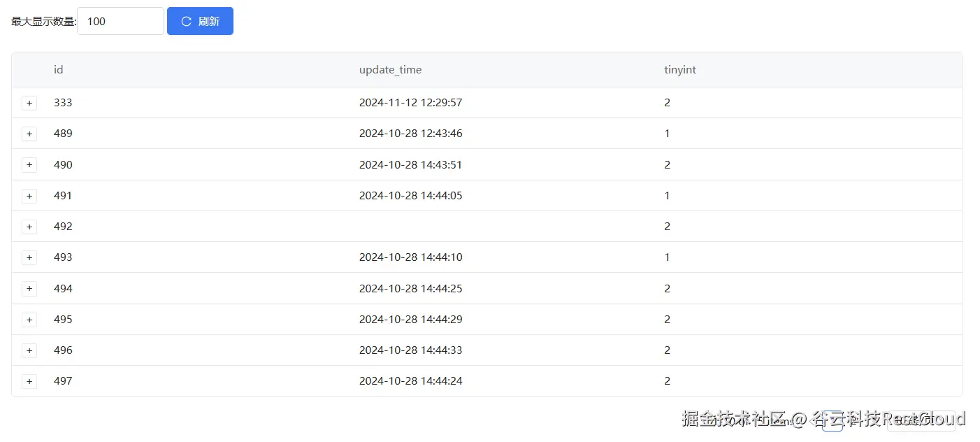Click the update_time column header

(390, 70)
